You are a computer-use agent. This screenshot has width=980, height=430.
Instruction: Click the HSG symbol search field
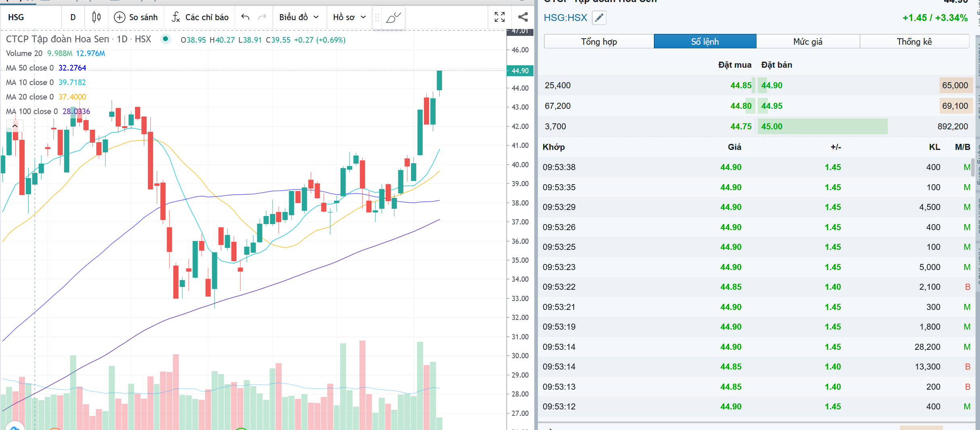click(x=31, y=17)
